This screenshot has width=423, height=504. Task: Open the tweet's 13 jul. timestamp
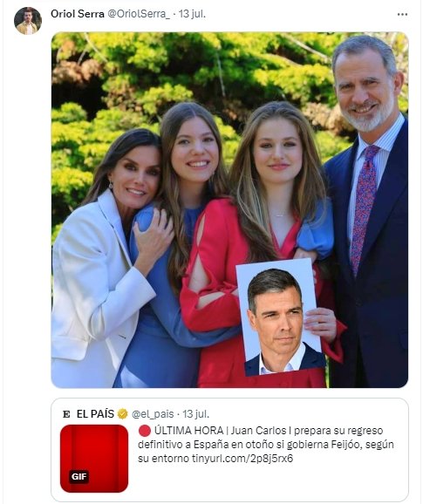192,14
